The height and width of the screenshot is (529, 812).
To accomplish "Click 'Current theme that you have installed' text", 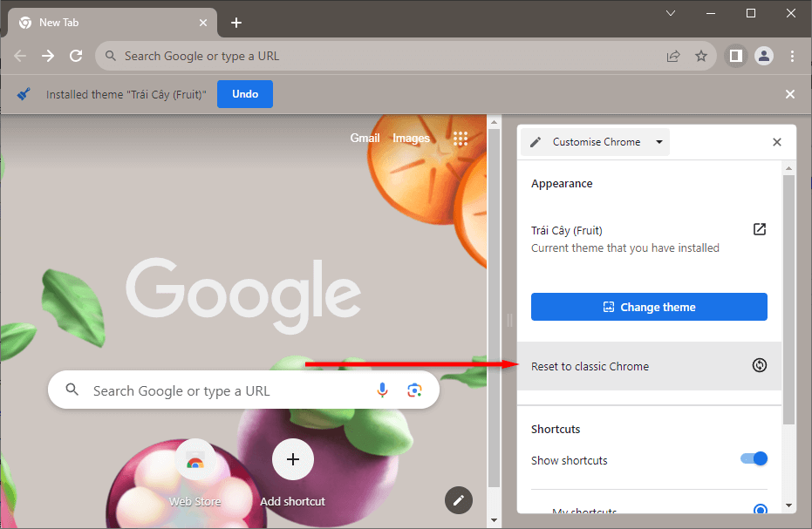I will 625,248.
